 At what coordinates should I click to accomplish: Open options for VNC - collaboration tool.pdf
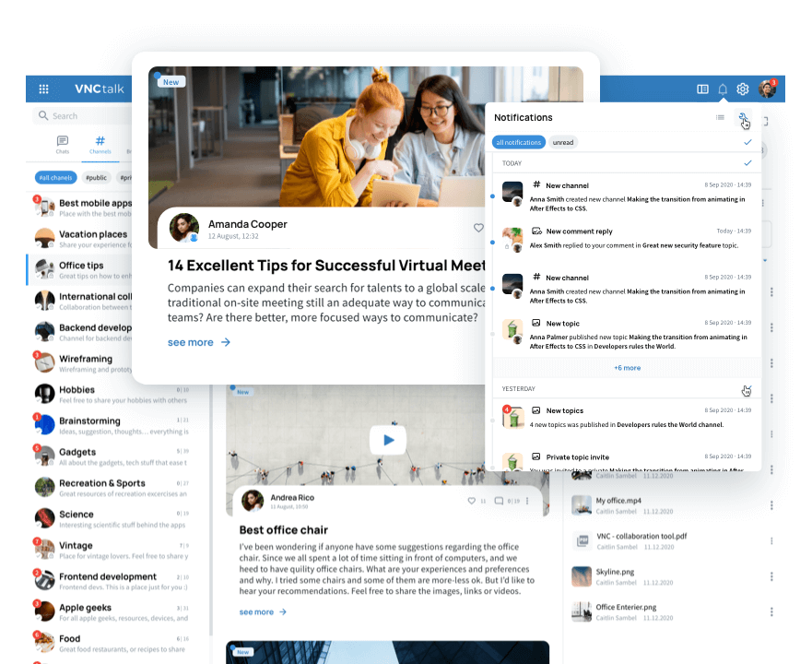771,540
